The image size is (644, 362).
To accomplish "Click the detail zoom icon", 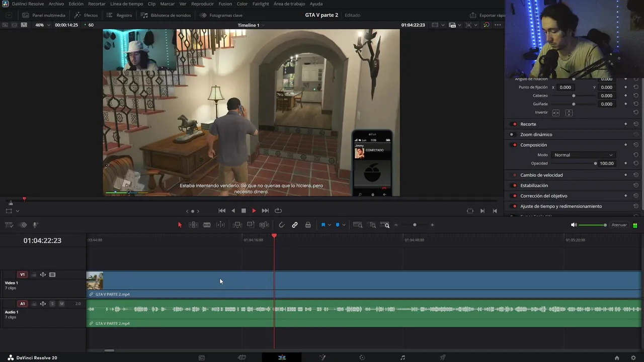I will point(372,225).
